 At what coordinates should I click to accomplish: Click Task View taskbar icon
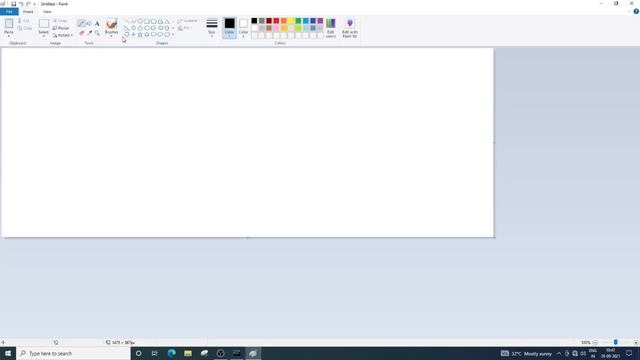pyautogui.click(x=155, y=353)
